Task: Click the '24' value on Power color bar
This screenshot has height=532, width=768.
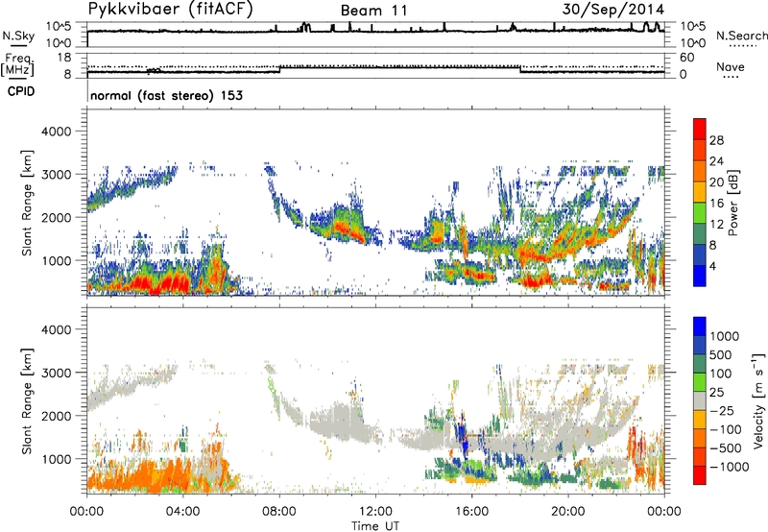Action: click(x=716, y=161)
